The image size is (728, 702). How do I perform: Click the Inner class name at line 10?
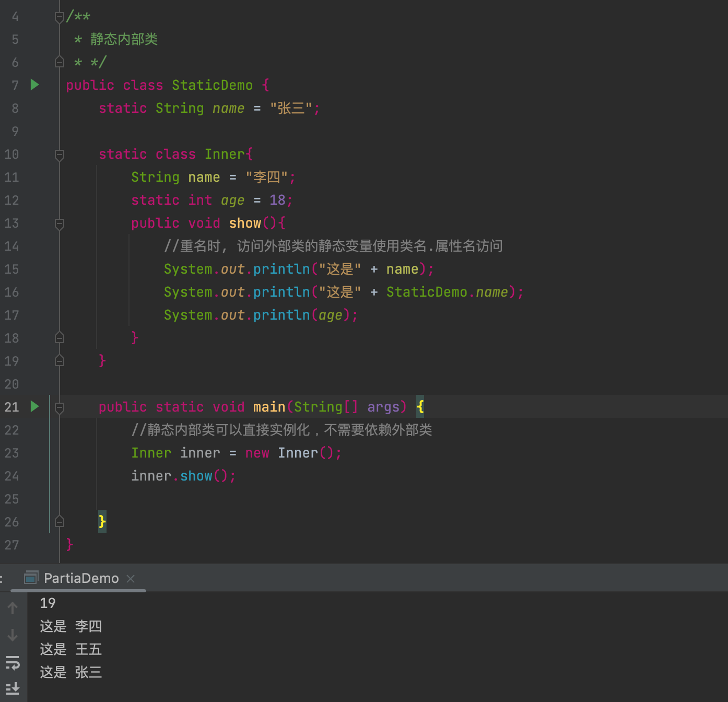(x=225, y=154)
